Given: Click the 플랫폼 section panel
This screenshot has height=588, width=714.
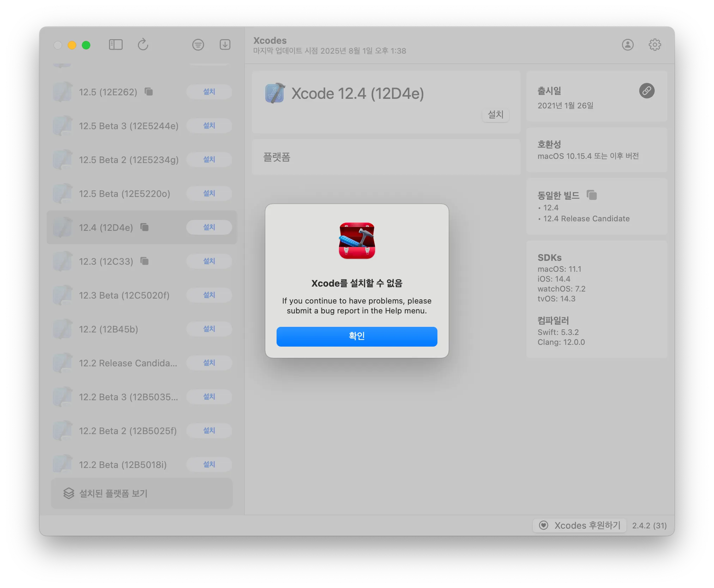Looking at the screenshot, I should (386, 157).
